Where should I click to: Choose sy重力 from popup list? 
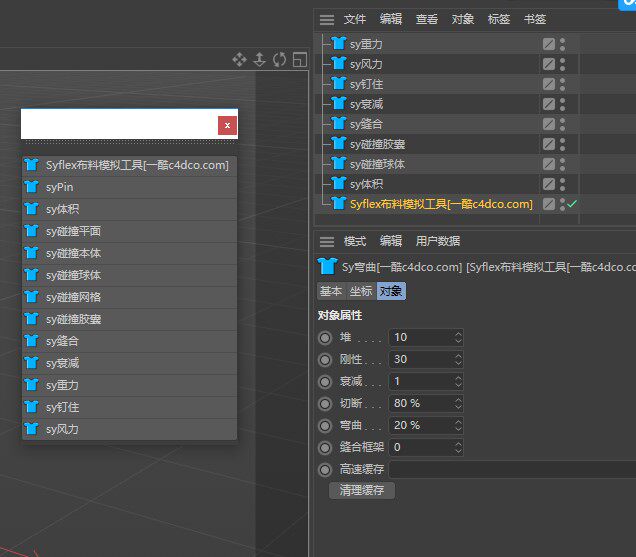129,385
